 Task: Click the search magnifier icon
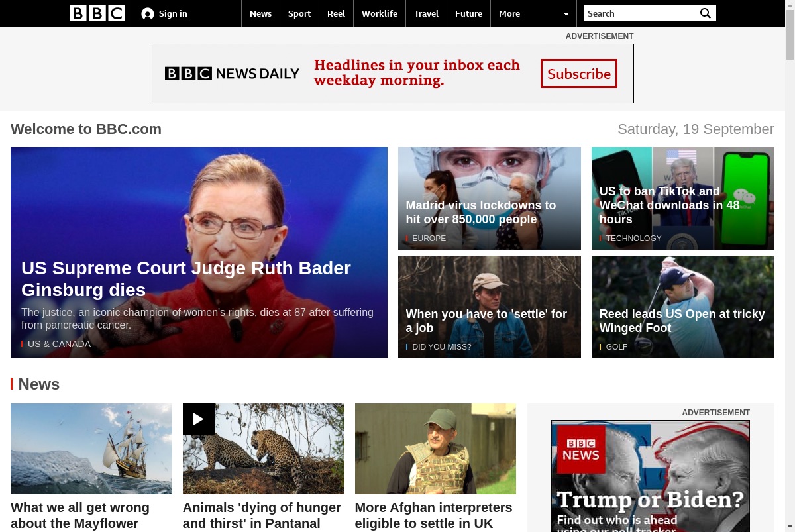706,13
